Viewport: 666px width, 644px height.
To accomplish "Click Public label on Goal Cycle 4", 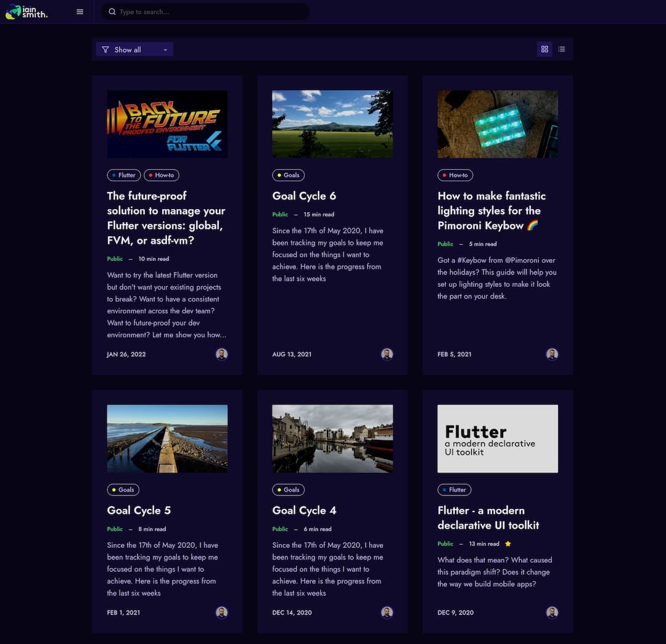I will pyautogui.click(x=280, y=529).
